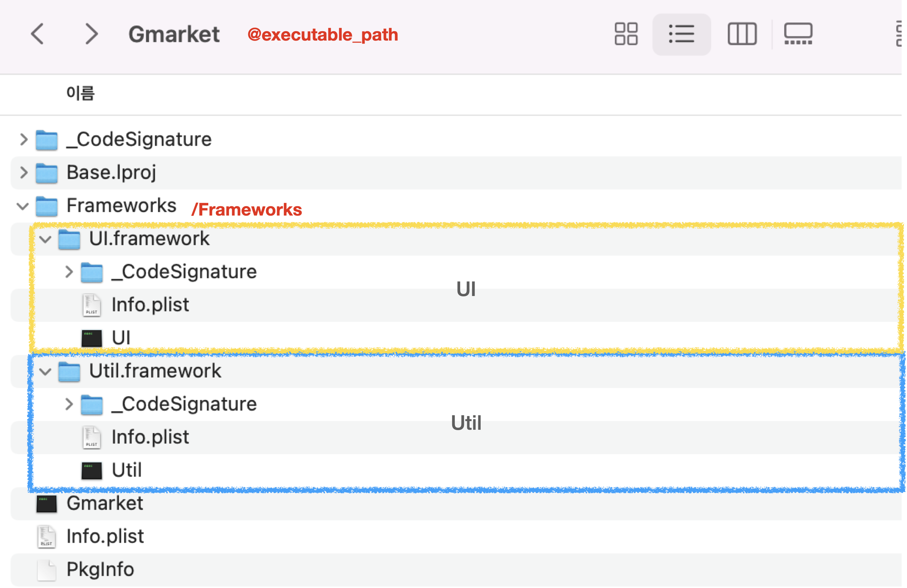Viewport: 907px width, 588px height.
Task: Select the UI executable binary icon
Action: click(x=92, y=338)
